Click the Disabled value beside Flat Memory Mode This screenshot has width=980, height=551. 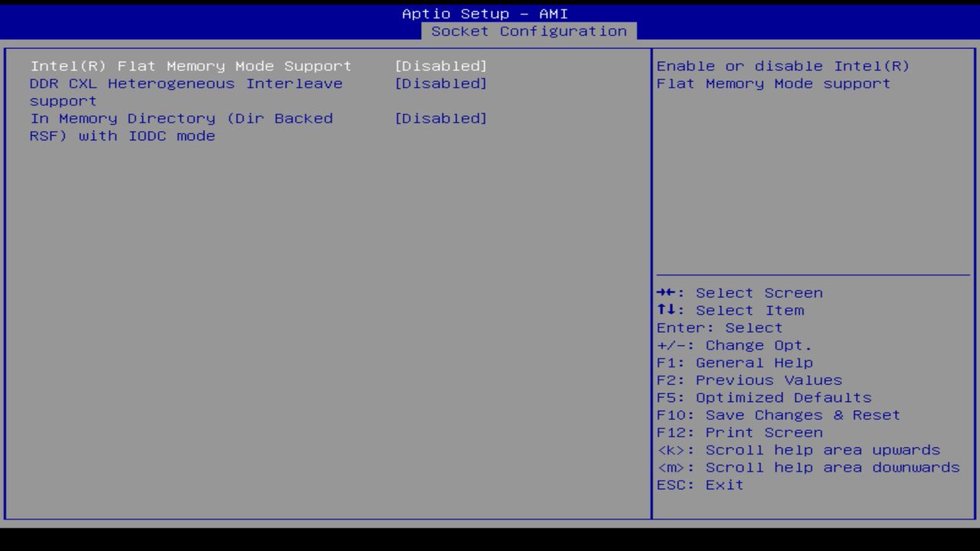tap(441, 66)
